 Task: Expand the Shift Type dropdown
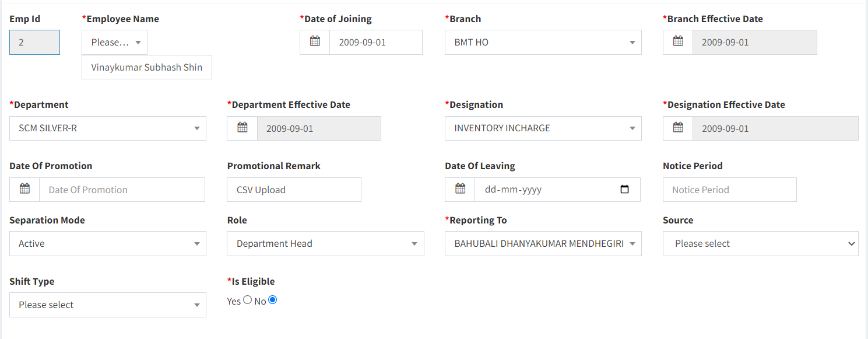coord(108,305)
